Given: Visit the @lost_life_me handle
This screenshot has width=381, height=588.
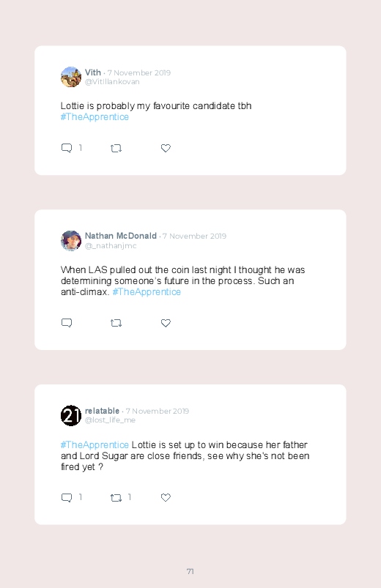Looking at the screenshot, I should pyautogui.click(x=111, y=420).
